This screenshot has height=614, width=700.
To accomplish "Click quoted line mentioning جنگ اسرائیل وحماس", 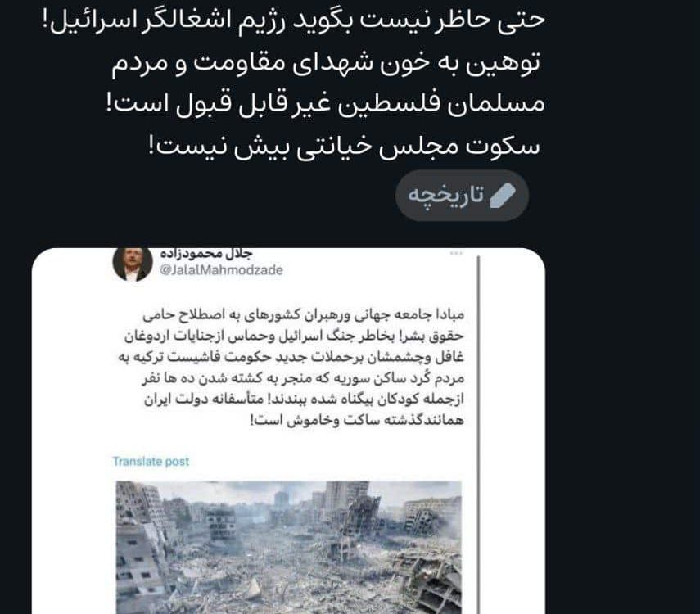I will 294,336.
